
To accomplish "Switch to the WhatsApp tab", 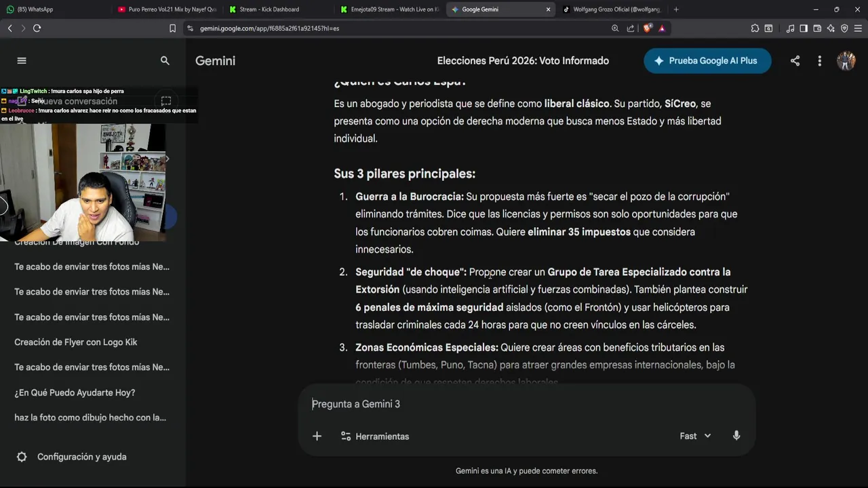I will pyautogui.click(x=56, y=9).
